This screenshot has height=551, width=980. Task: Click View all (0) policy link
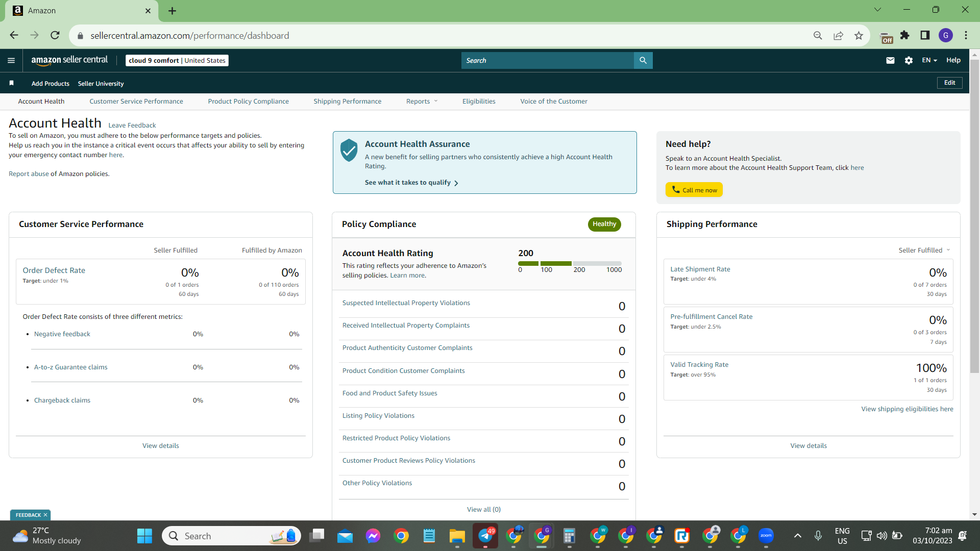click(484, 510)
